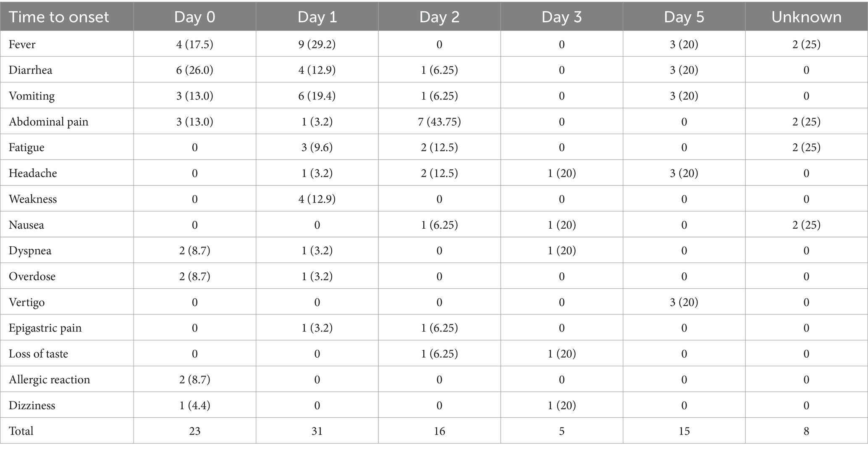868x451 pixels.
Task: Select the 'Day 2' column header
Action: [x=439, y=17]
